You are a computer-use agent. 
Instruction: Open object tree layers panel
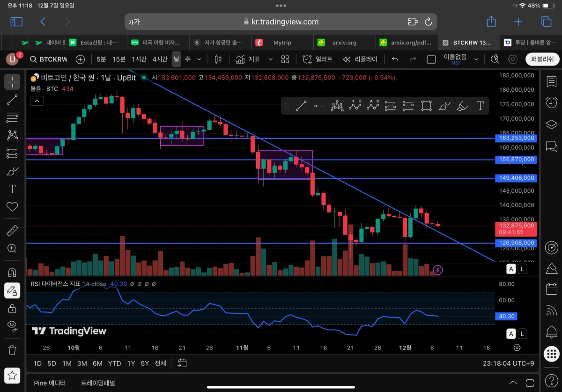point(551,124)
